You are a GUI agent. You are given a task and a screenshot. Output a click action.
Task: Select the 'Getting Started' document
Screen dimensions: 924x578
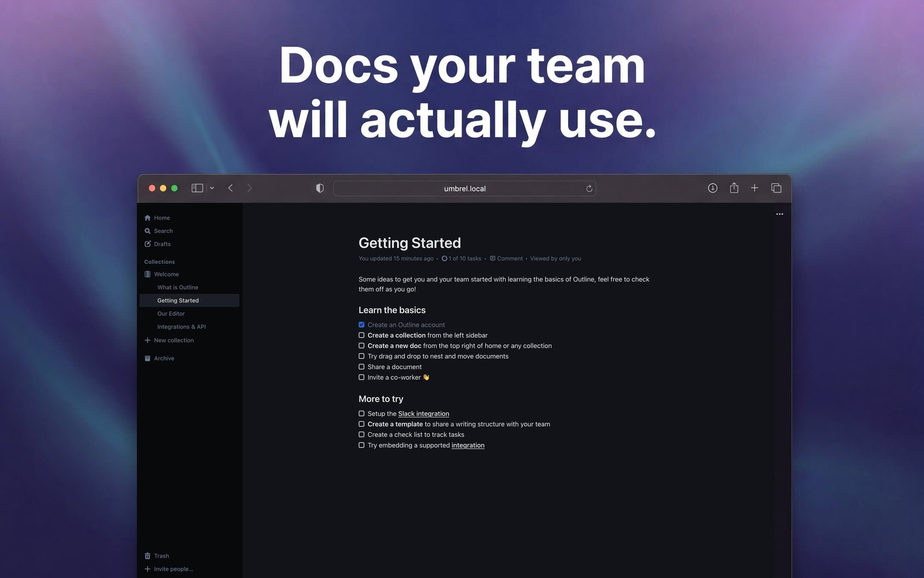[x=178, y=300]
